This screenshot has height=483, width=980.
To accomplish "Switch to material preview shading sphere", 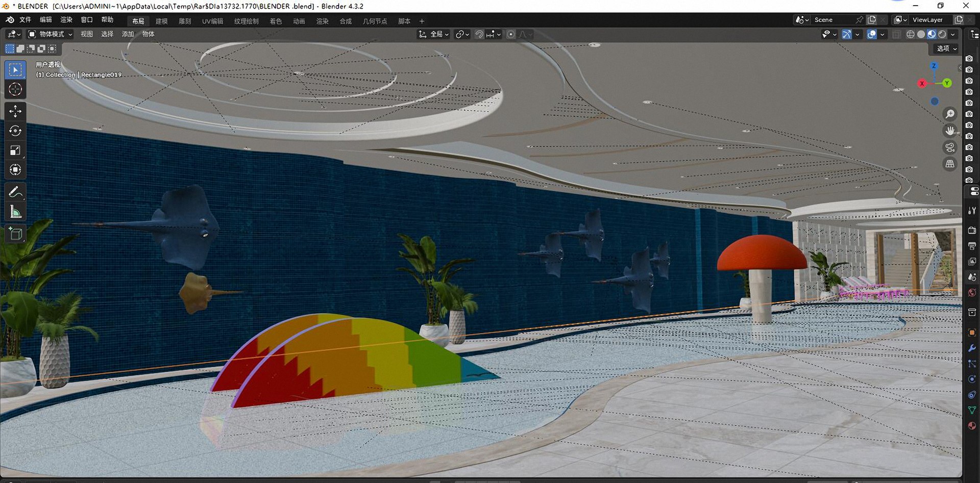I will (932, 34).
